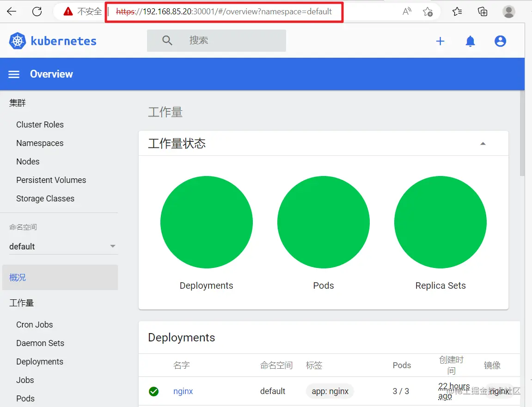
Task: Click the Pods green status circle
Action: [324, 222]
